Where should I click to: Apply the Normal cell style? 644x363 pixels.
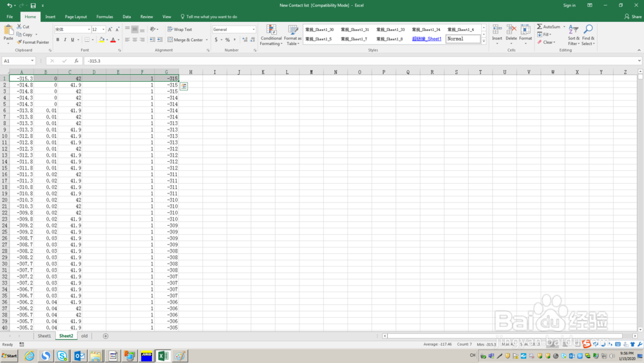click(x=463, y=39)
